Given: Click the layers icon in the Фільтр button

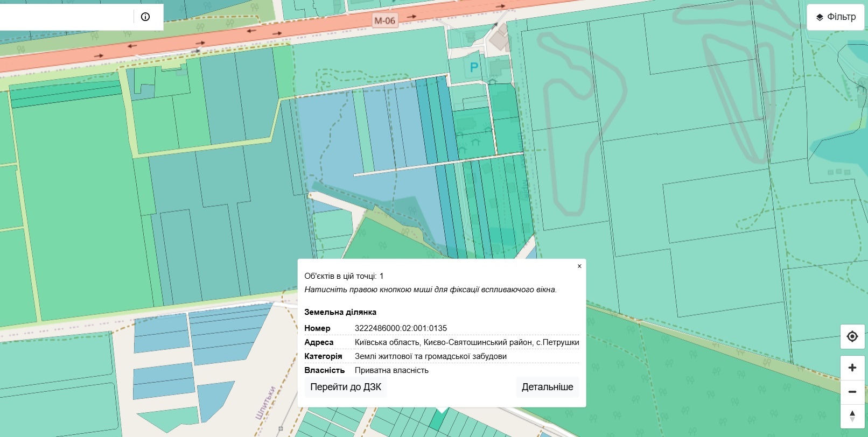Looking at the screenshot, I should pos(820,17).
